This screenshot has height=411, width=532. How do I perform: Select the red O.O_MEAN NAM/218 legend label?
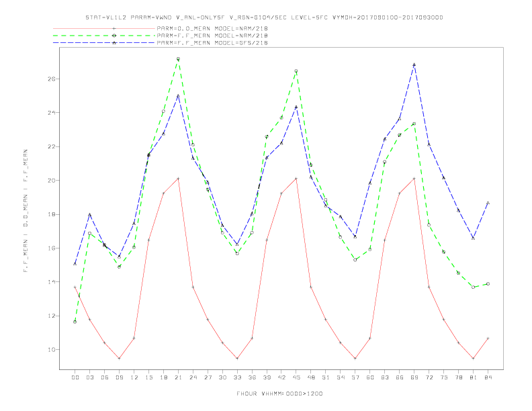coord(212,28)
